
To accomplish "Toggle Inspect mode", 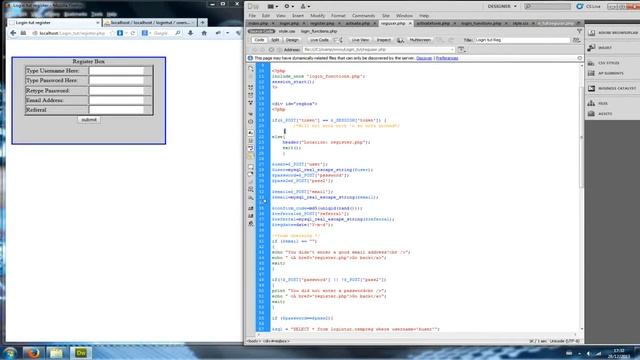I will pyautogui.click(x=383, y=40).
